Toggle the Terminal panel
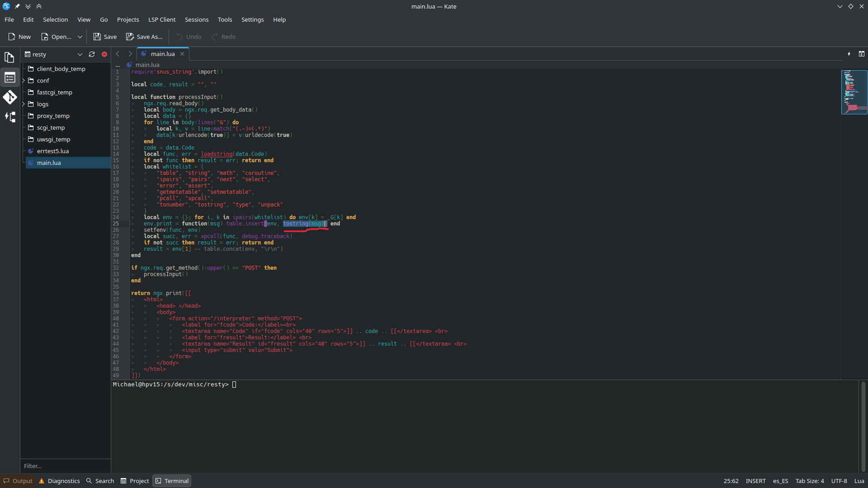868x488 pixels. pos(172,481)
